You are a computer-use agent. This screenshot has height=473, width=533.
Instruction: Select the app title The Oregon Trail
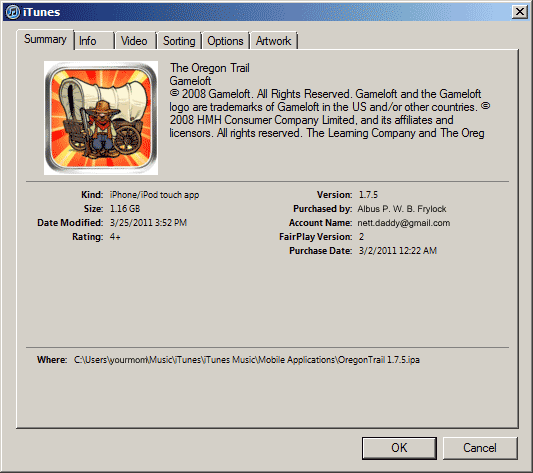click(210, 68)
